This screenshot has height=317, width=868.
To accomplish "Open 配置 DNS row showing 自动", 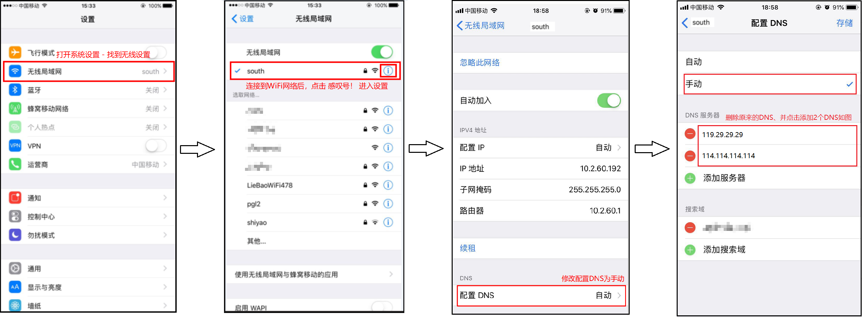I will pos(540,295).
